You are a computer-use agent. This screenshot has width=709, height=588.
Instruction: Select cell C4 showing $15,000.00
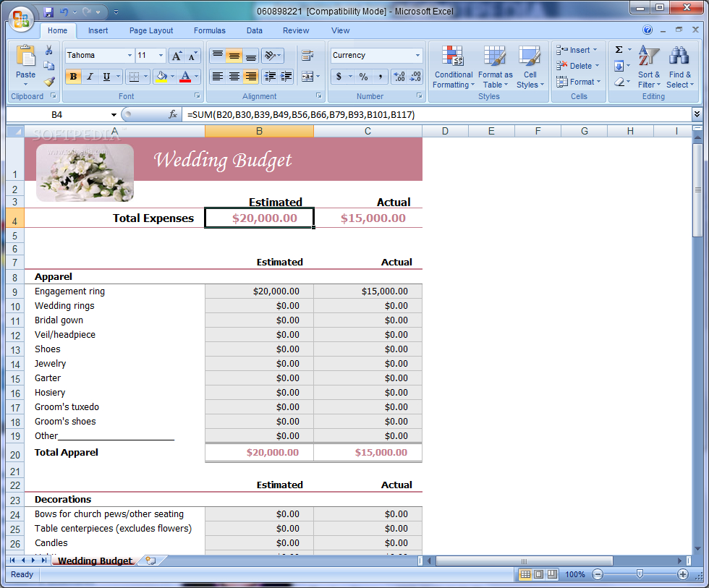pos(368,218)
